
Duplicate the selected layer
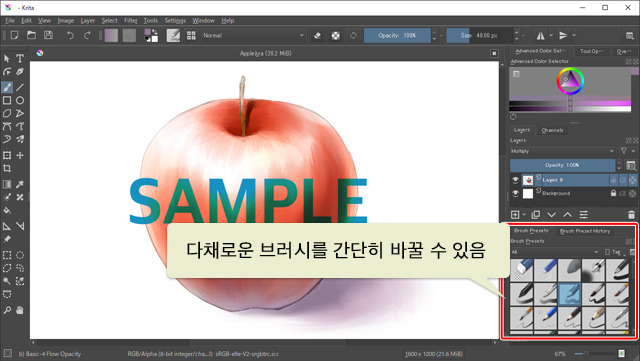536,215
